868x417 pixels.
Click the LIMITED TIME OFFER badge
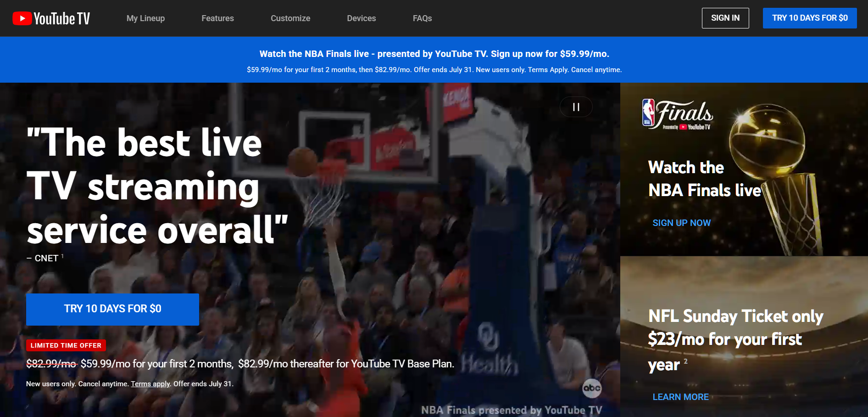[x=66, y=345]
